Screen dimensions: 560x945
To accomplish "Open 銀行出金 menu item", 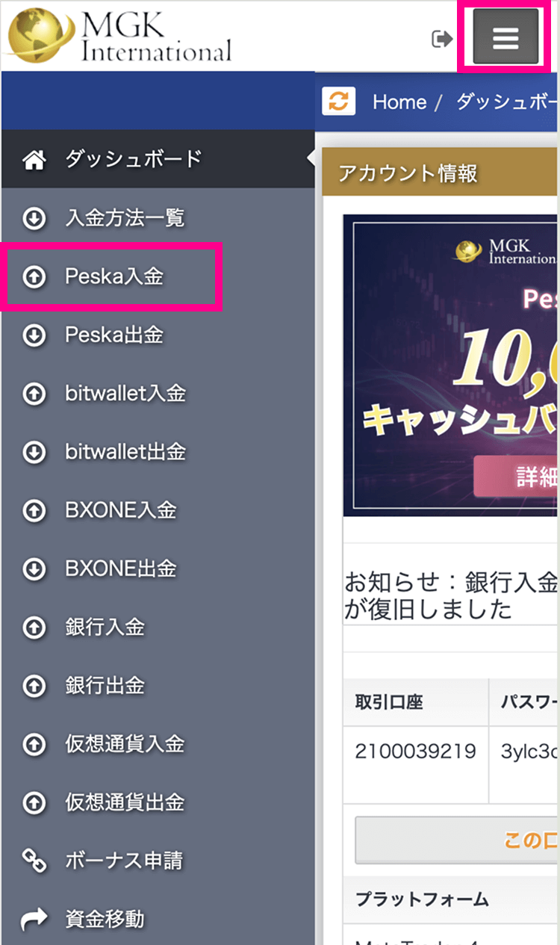I will coord(158,686).
